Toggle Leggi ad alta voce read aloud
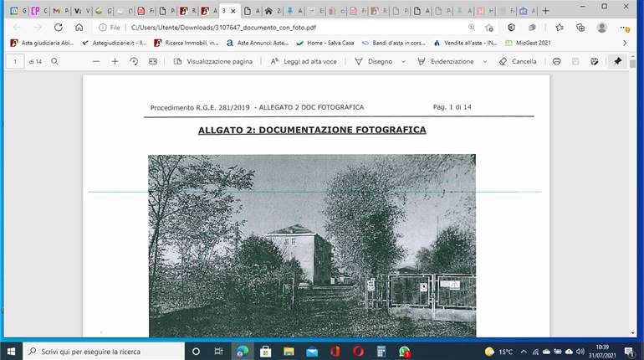 (x=304, y=61)
